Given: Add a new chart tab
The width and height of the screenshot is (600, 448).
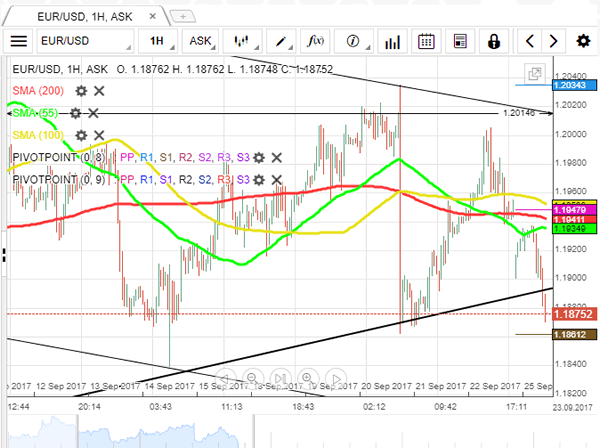Looking at the screenshot, I should (x=183, y=14).
